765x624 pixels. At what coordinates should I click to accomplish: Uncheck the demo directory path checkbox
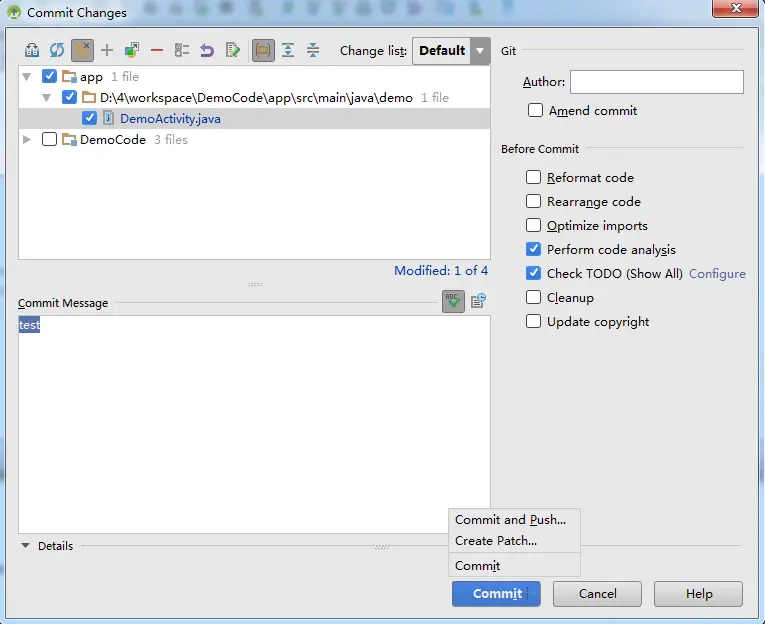69,97
